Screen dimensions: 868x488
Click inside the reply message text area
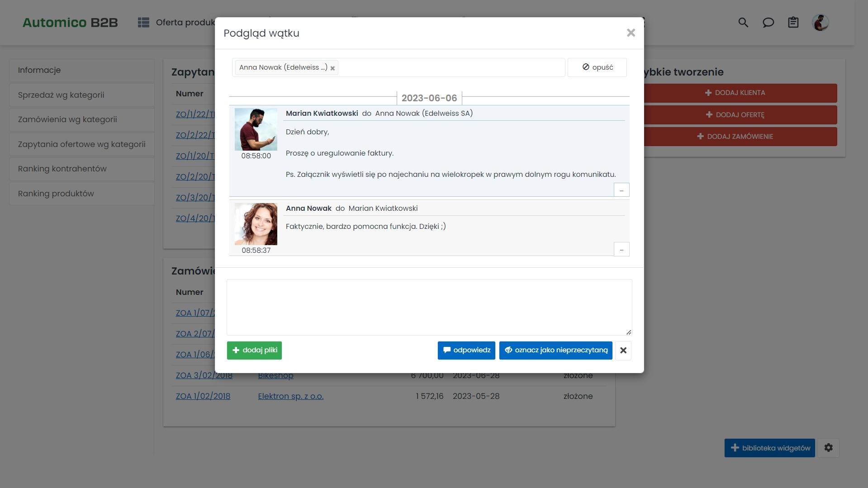coord(429,307)
